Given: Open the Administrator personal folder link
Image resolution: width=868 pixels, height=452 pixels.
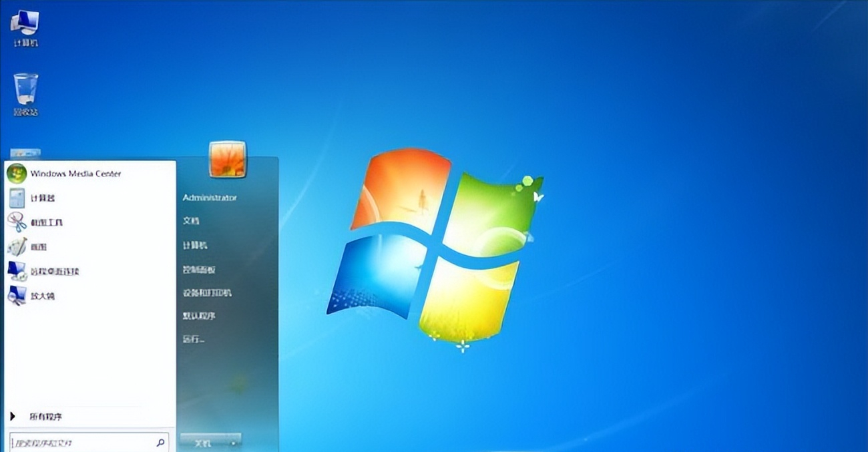Looking at the screenshot, I should 210,198.
